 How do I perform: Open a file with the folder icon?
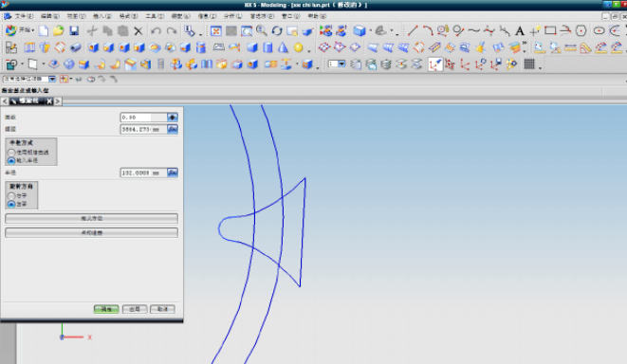59,30
